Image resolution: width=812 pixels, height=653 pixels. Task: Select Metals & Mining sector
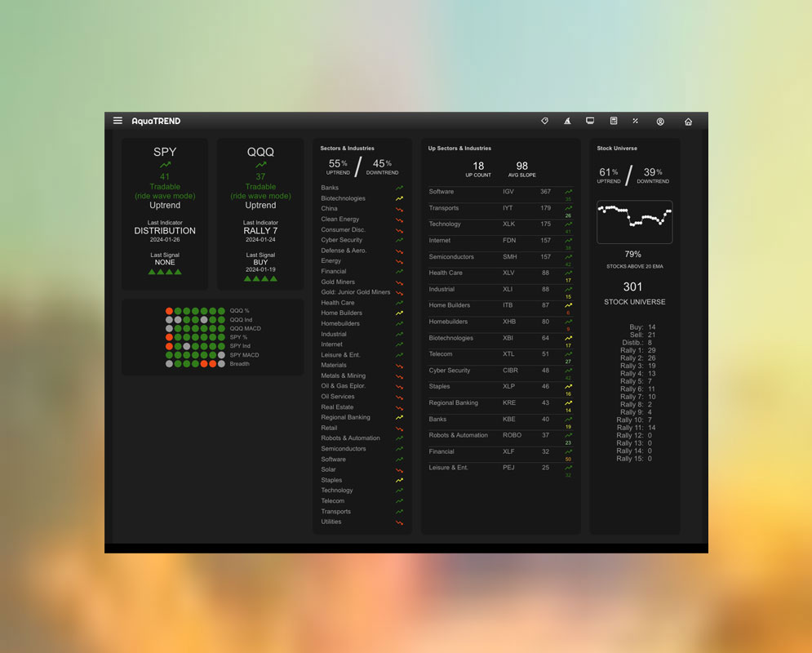click(343, 375)
